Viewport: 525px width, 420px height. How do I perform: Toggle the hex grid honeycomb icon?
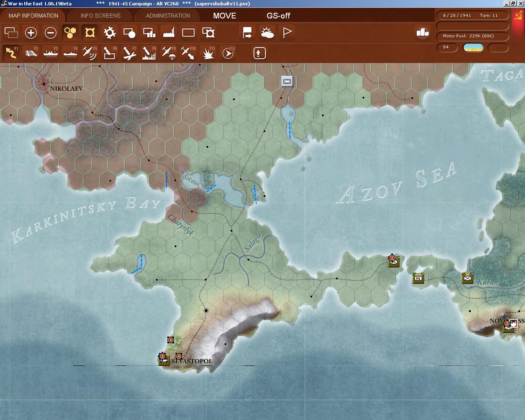point(70,32)
